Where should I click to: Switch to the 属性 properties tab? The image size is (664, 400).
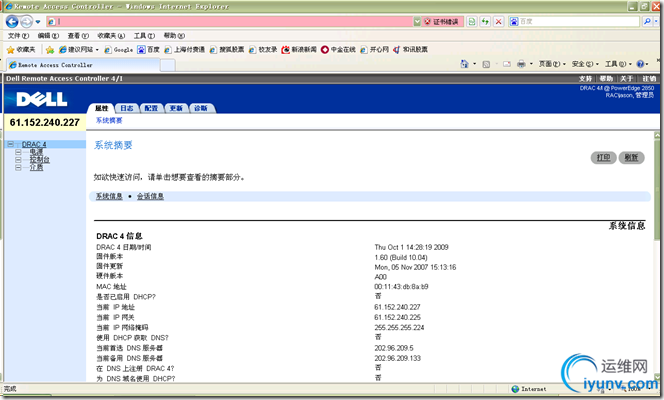tap(101, 108)
